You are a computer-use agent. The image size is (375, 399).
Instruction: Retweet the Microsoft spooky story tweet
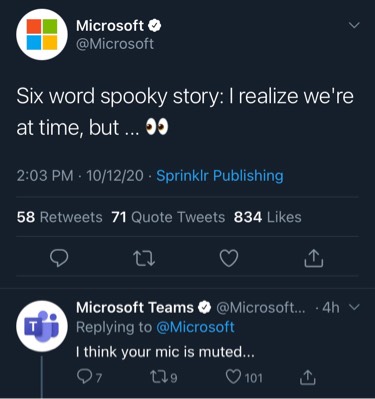pos(144,259)
